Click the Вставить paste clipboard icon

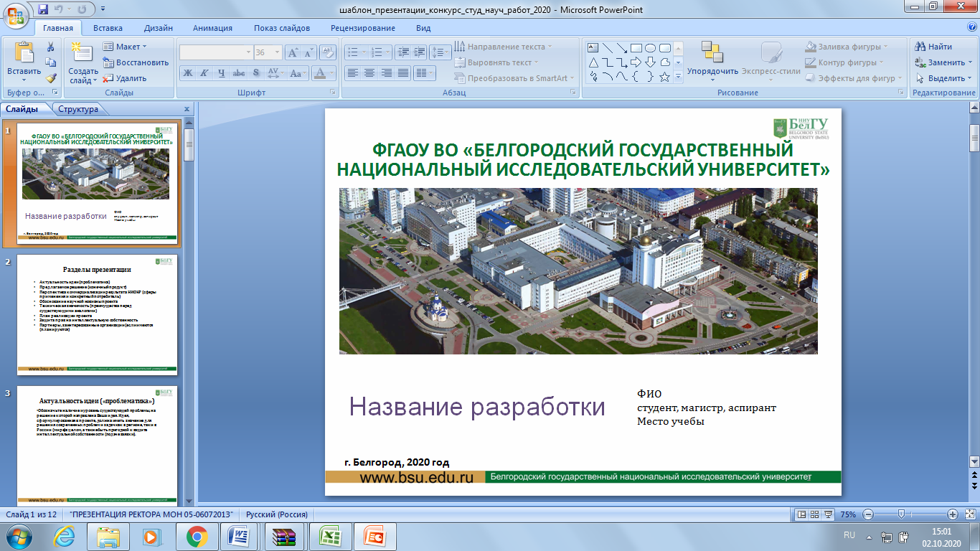[24, 54]
